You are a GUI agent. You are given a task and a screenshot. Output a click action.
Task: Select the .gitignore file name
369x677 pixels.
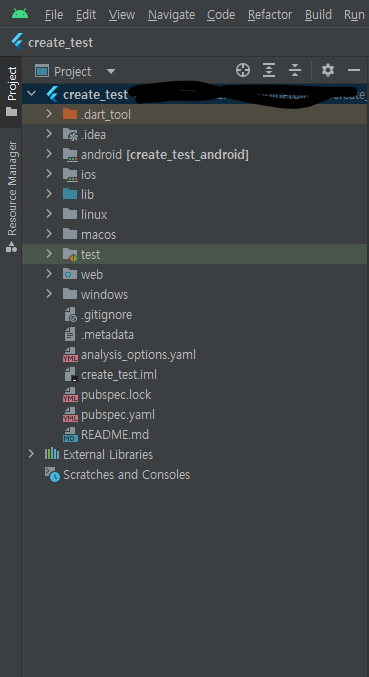tap(107, 315)
